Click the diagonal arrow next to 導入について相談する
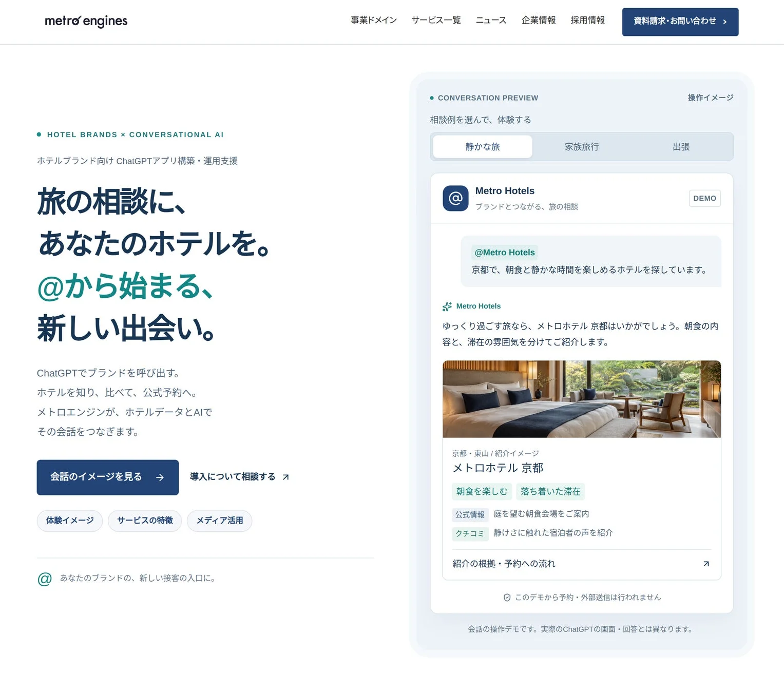 coord(286,477)
